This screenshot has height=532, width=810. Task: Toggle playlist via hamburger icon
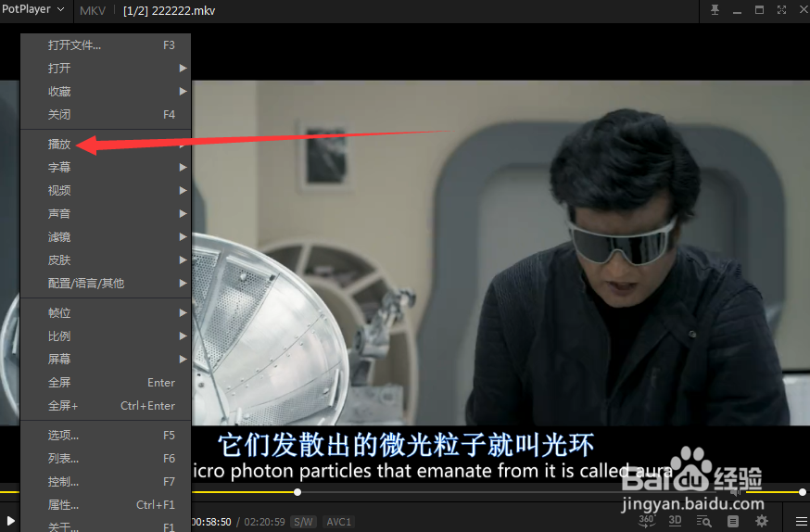click(802, 521)
